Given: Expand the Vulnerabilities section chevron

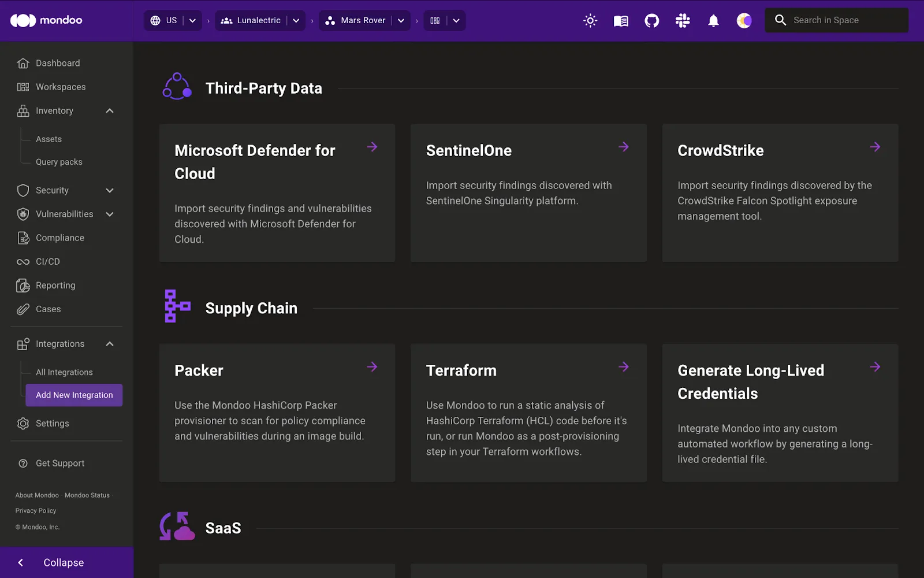Looking at the screenshot, I should click(x=110, y=214).
